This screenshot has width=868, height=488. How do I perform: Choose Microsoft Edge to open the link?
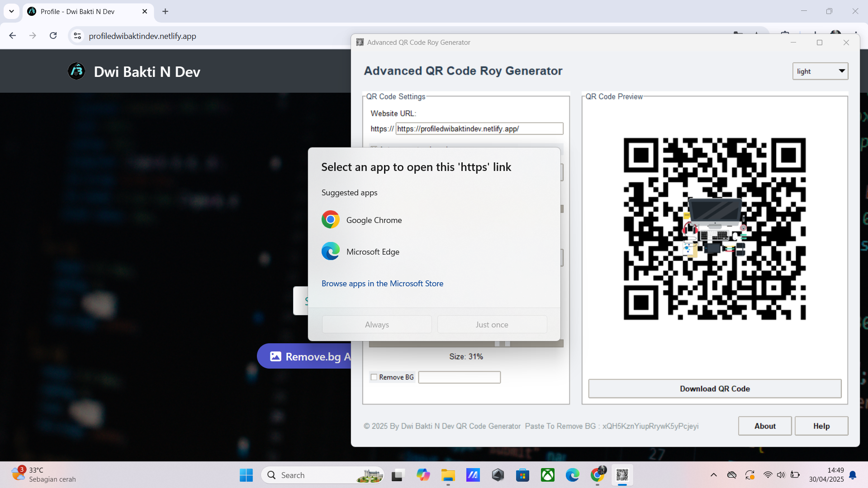tap(434, 251)
